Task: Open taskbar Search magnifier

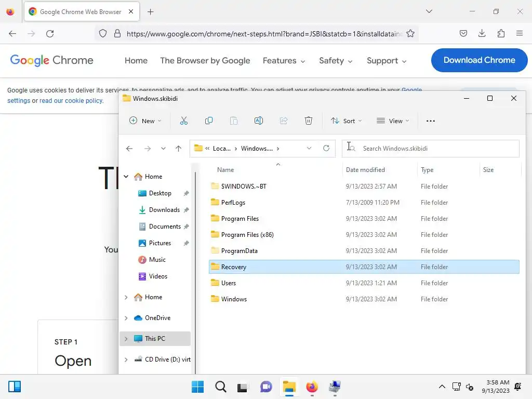Action: (220, 387)
